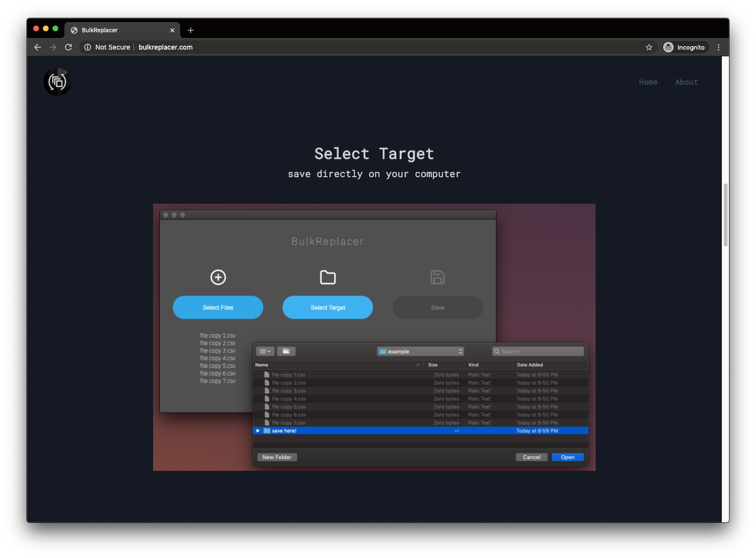Click the forward navigation arrow
Screen dimensions: 756x558
coord(53,47)
